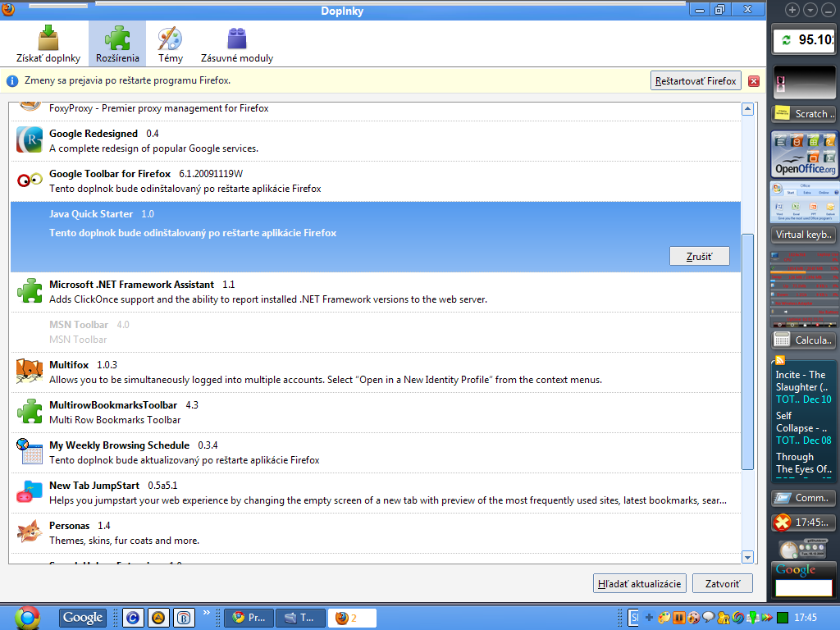Viewport: 840px width, 630px height.
Task: Open 'Self Collapse' feed item
Action: tap(804, 428)
